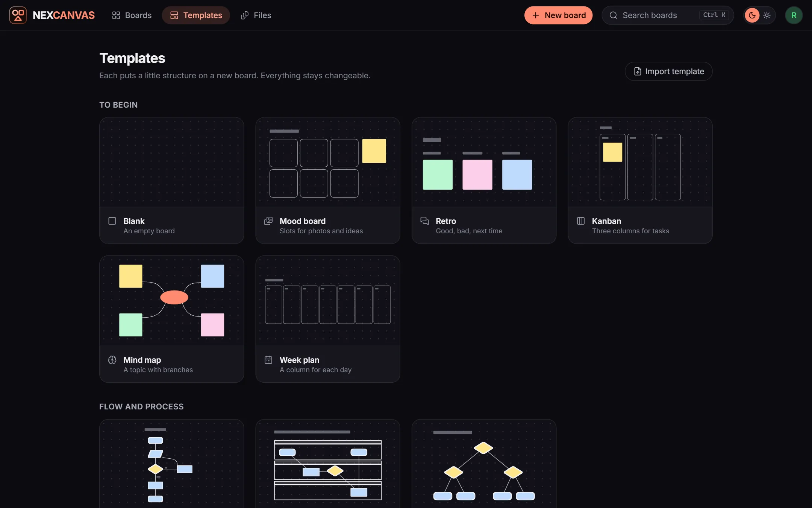The height and width of the screenshot is (508, 812).
Task: Click the 'A column for each day' text
Action: click(x=315, y=370)
